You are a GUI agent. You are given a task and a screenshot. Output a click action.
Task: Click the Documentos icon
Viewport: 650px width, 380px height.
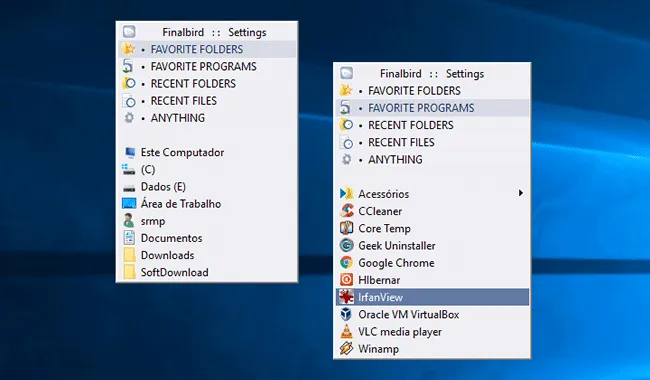pyautogui.click(x=129, y=238)
